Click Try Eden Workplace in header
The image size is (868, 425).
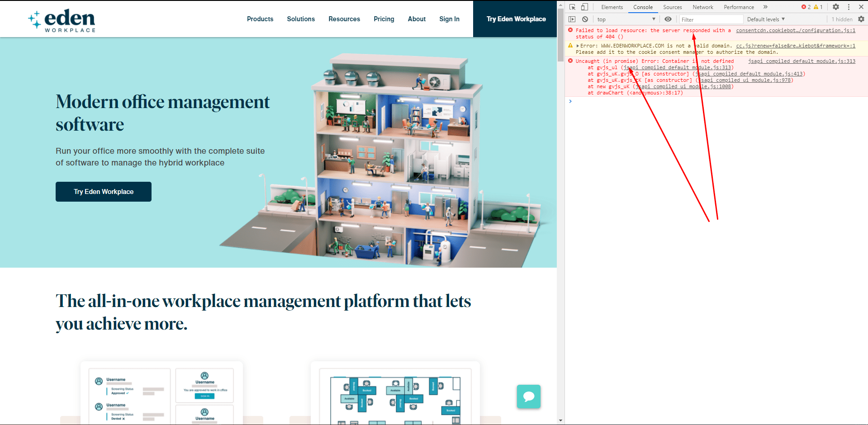click(x=516, y=19)
